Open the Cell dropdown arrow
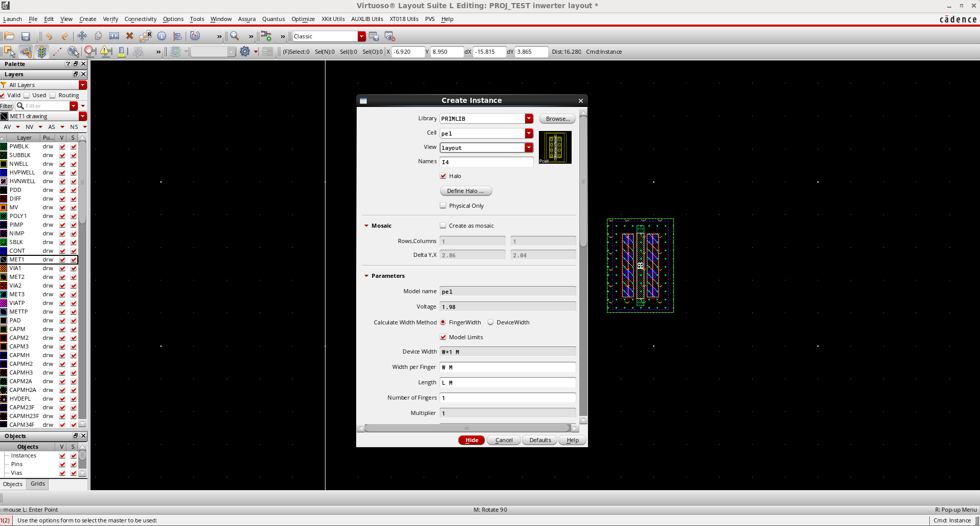 tap(529, 134)
